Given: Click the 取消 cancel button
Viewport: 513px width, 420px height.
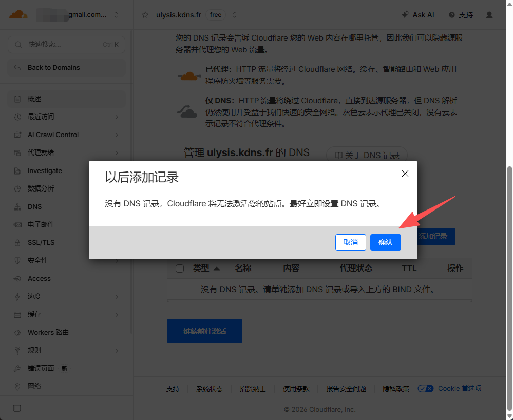Looking at the screenshot, I should click(350, 242).
